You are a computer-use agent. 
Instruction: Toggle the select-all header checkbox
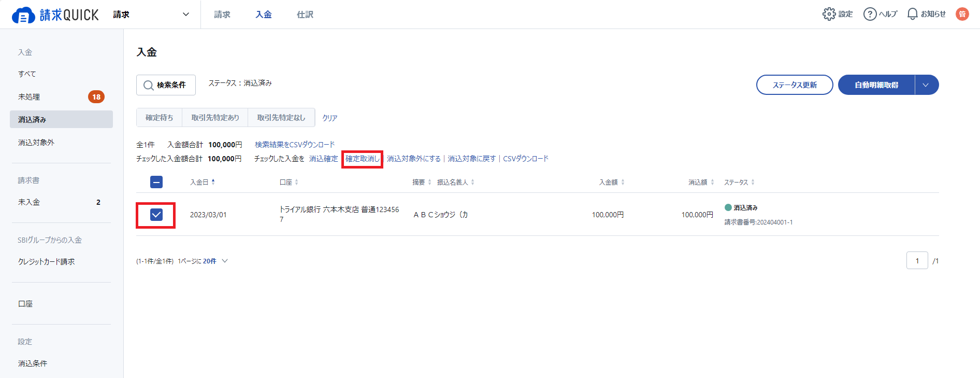pos(156,182)
